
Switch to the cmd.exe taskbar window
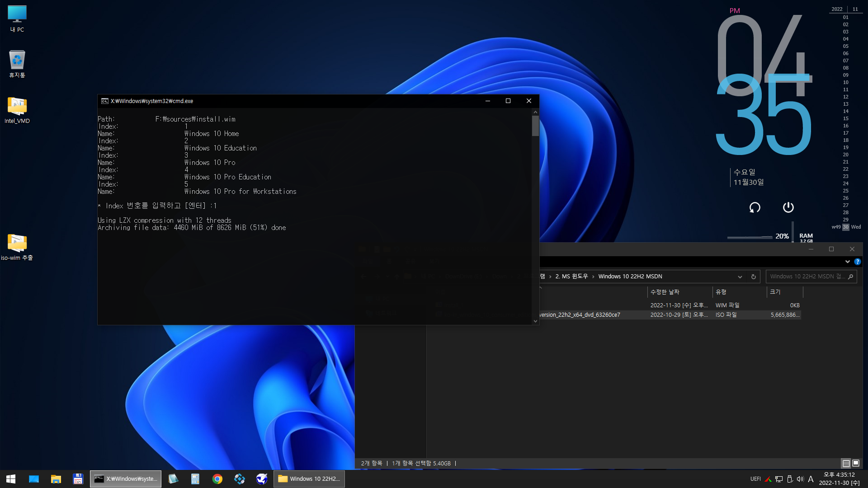(126, 479)
